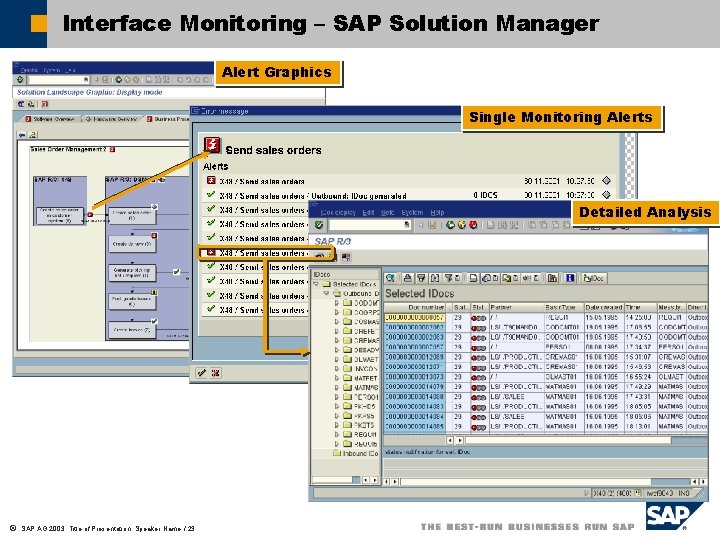Click command field in SAP R/3 window toolbar
This screenshot has height=540, width=720.
[370, 225]
